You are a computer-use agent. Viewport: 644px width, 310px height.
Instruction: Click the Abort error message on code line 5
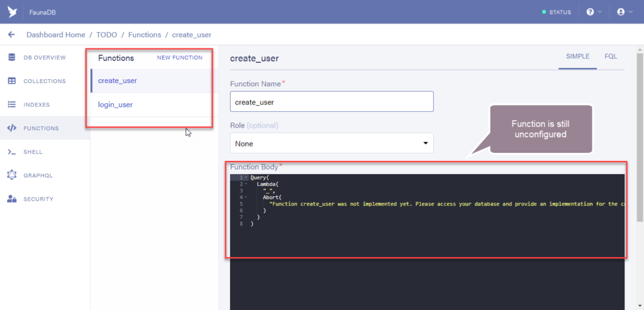447,204
